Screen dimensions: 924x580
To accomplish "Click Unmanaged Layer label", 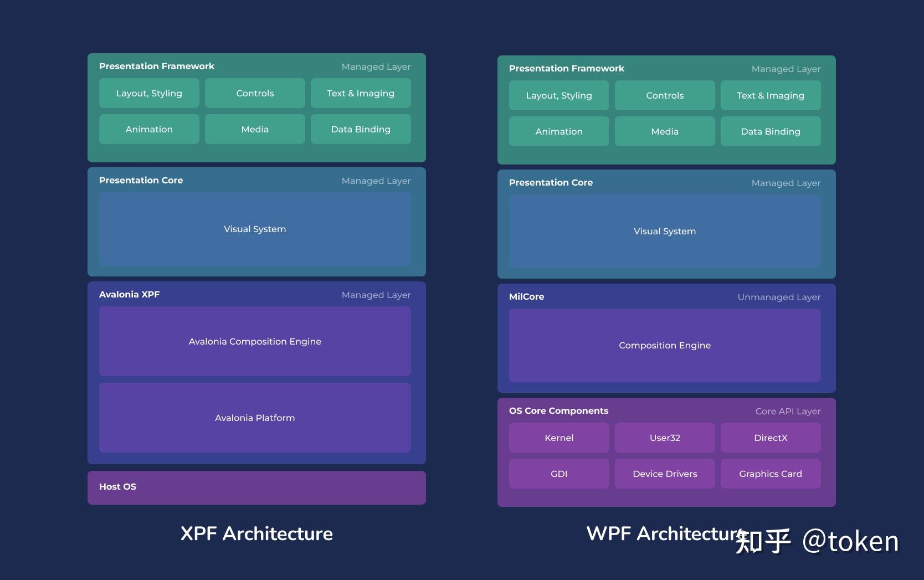I will tap(779, 297).
